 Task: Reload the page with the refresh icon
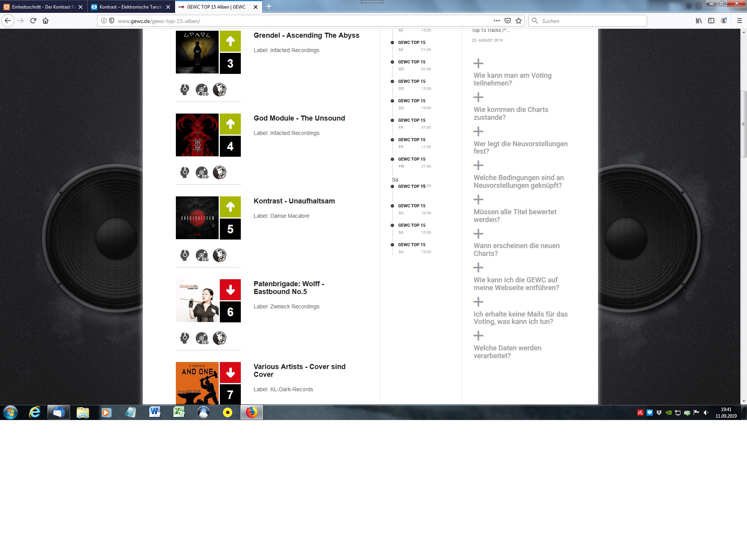(33, 21)
